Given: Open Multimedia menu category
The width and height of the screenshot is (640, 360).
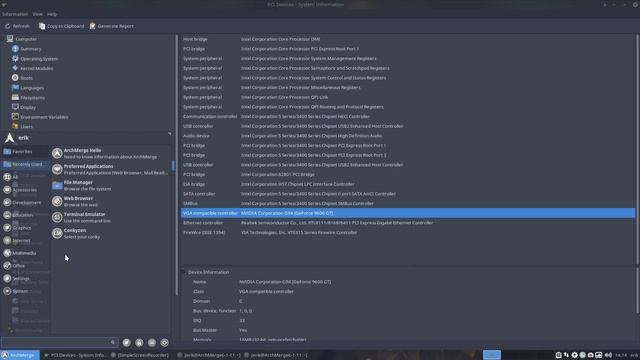Looking at the screenshot, I should [24, 253].
